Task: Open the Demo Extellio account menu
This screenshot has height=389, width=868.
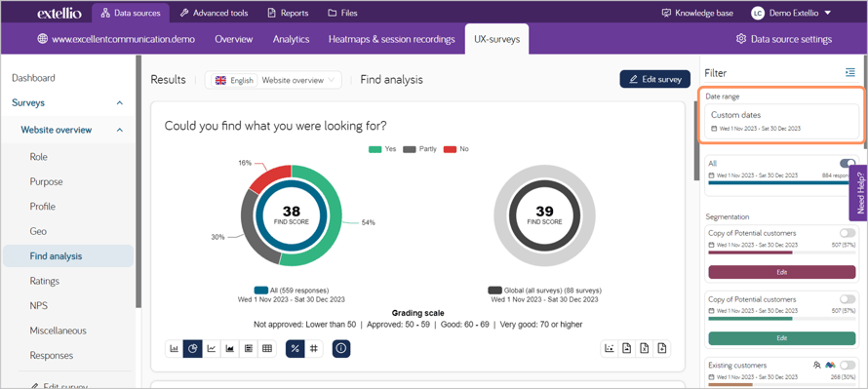Action: (791, 13)
